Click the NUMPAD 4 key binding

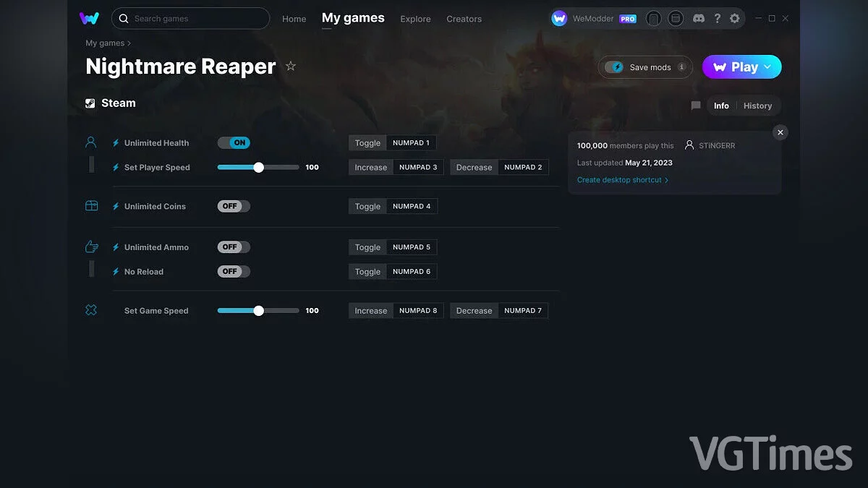point(412,206)
